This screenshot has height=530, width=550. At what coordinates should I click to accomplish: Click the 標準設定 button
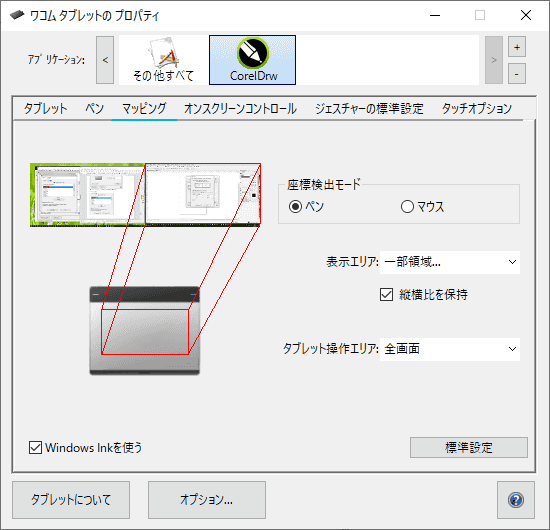click(x=469, y=447)
